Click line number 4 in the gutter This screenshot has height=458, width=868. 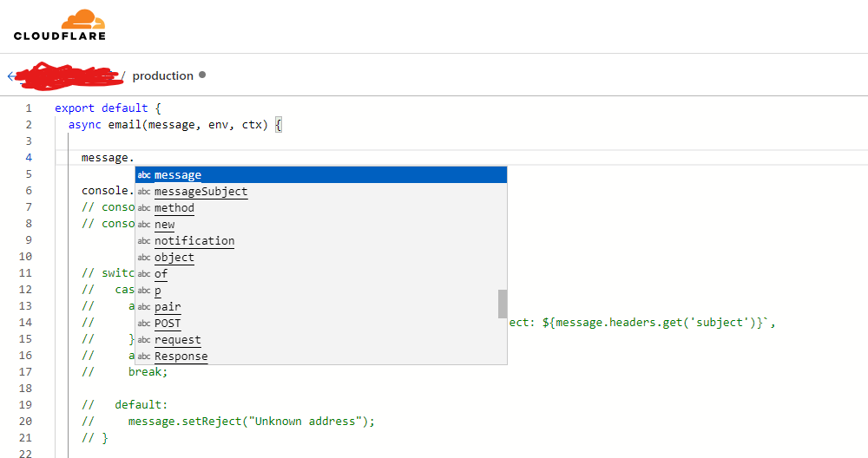click(29, 158)
